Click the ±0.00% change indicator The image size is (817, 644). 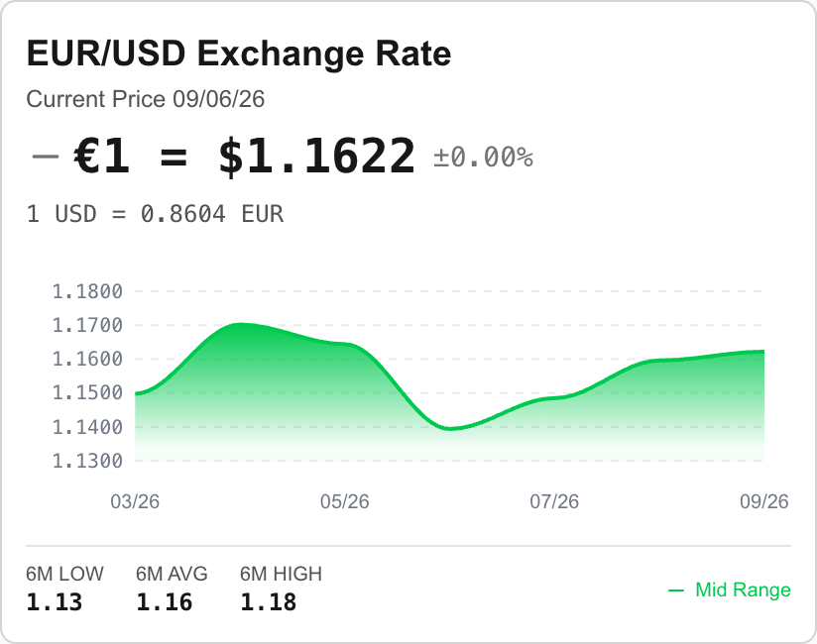pos(483,157)
